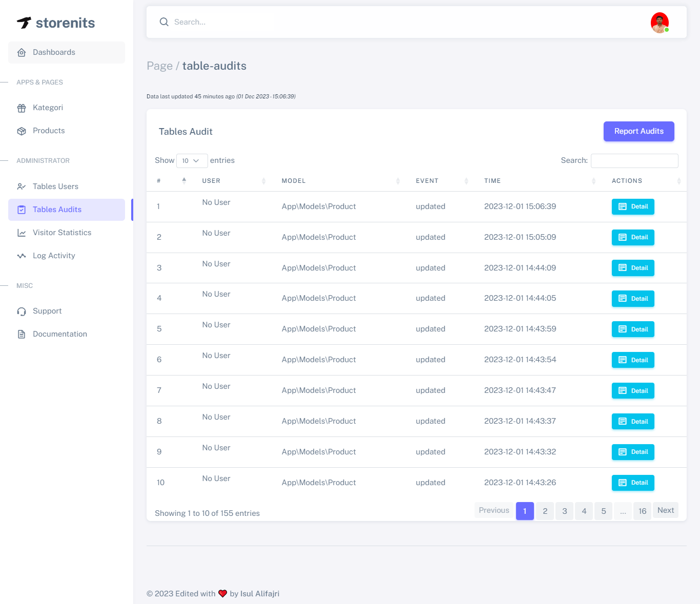The width and height of the screenshot is (700, 604).
Task: Open Tables Users in the sidebar
Action: pyautogui.click(x=55, y=186)
